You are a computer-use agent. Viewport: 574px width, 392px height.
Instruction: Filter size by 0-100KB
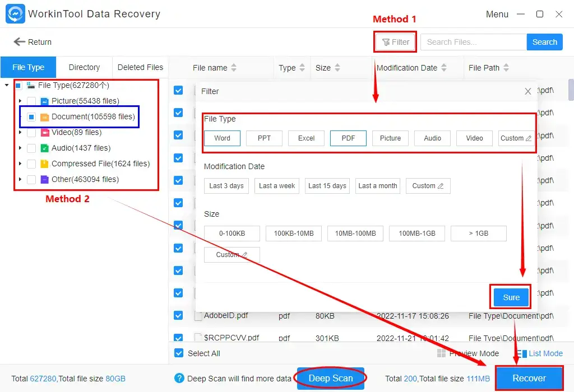(x=232, y=234)
